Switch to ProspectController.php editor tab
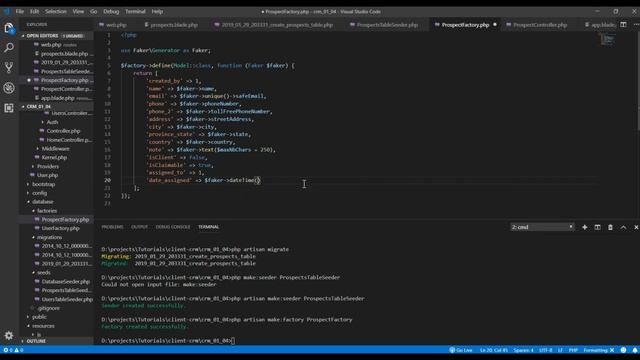The image size is (640, 360). click(x=540, y=25)
